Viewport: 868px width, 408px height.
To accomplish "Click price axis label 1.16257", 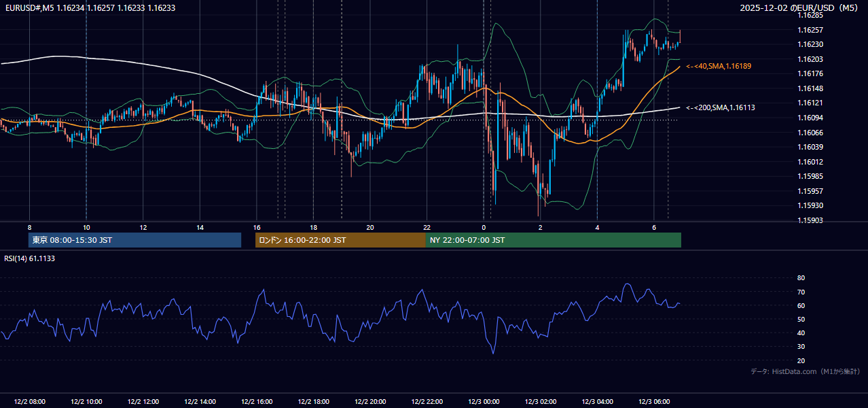I will coord(810,30).
